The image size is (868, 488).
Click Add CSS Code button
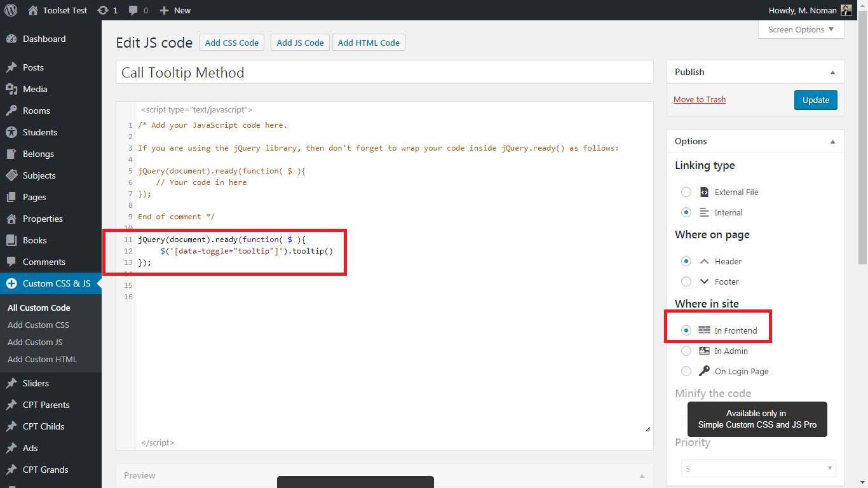232,43
